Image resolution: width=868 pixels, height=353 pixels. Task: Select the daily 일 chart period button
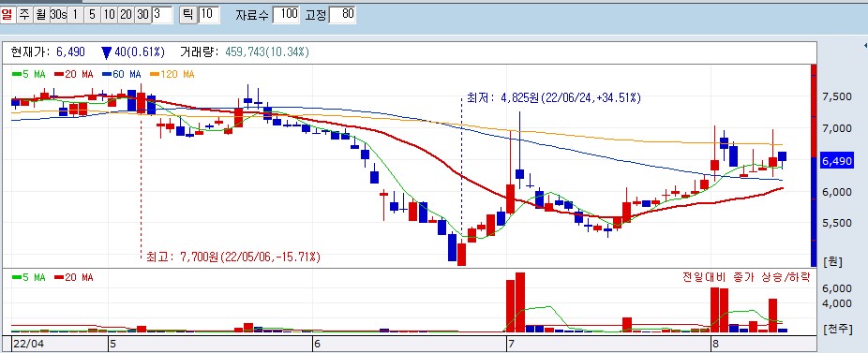tap(7, 14)
